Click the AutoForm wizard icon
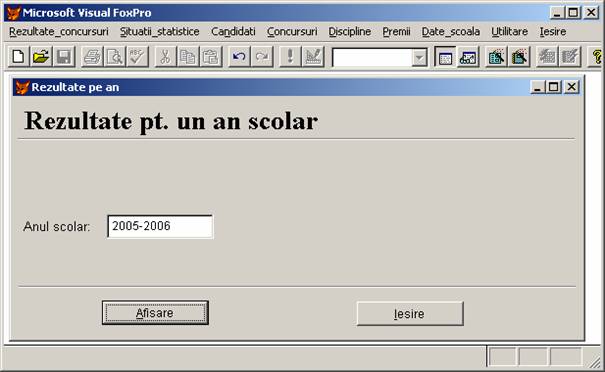The width and height of the screenshot is (605, 372). (x=547, y=57)
